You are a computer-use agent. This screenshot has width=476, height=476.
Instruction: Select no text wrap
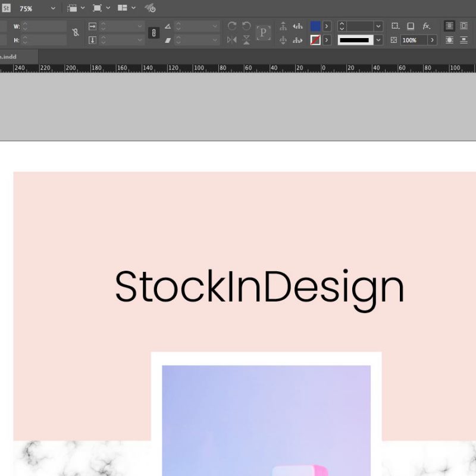449,26
